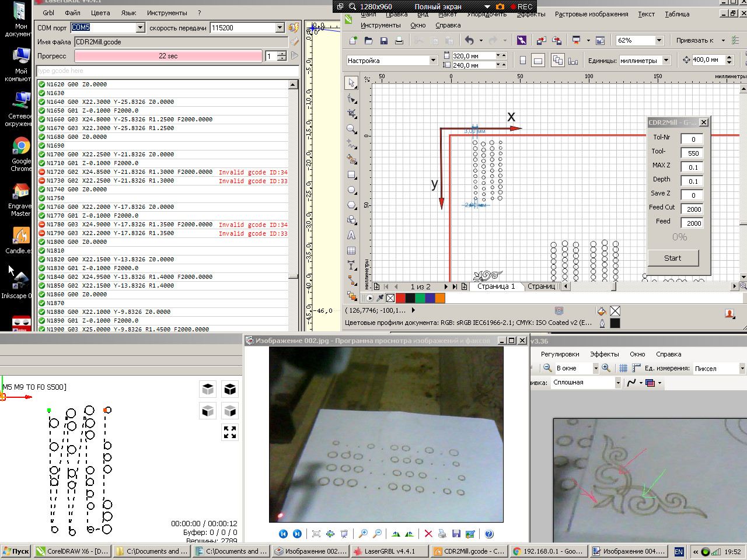Open the Растровые изображения menu in CorelDRAW

tap(591, 14)
